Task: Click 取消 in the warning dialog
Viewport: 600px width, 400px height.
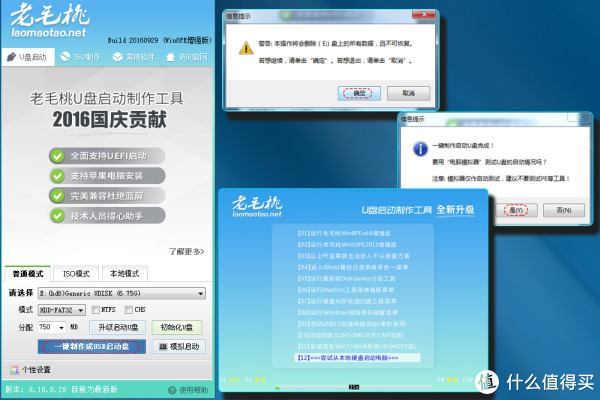Action: pos(408,93)
